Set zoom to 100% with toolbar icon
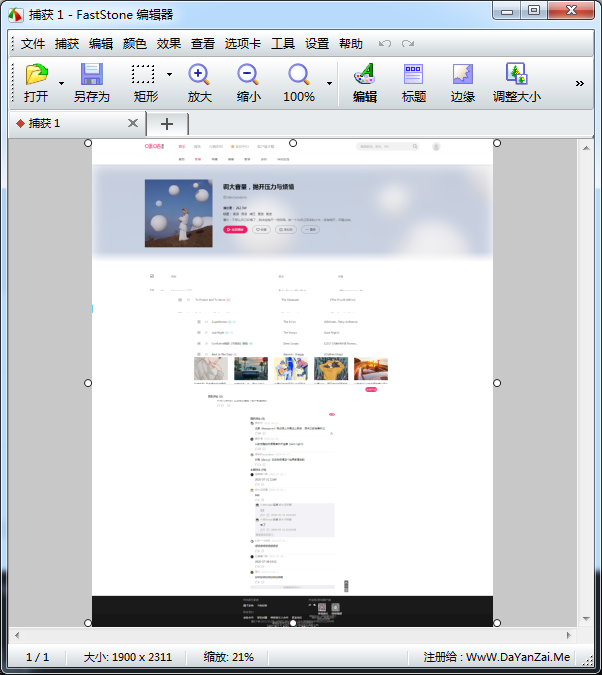The width and height of the screenshot is (602, 675). [299, 76]
